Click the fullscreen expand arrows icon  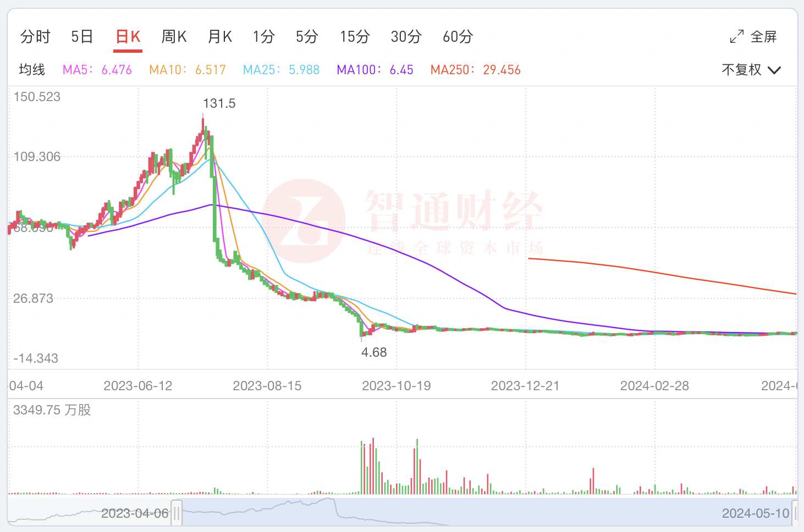[x=737, y=37]
